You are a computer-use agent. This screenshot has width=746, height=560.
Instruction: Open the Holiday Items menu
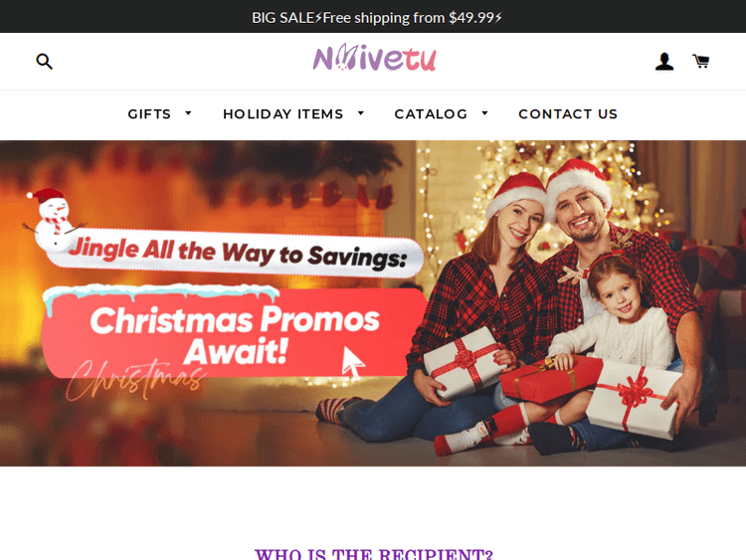(283, 114)
